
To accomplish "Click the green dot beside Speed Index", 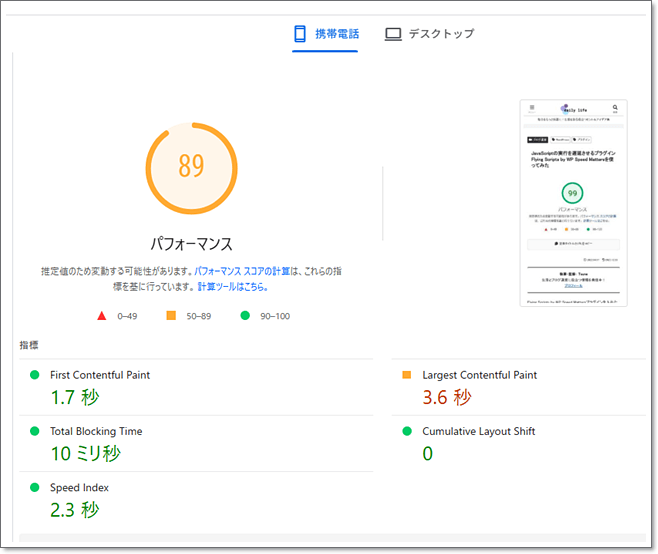I will coord(35,487).
